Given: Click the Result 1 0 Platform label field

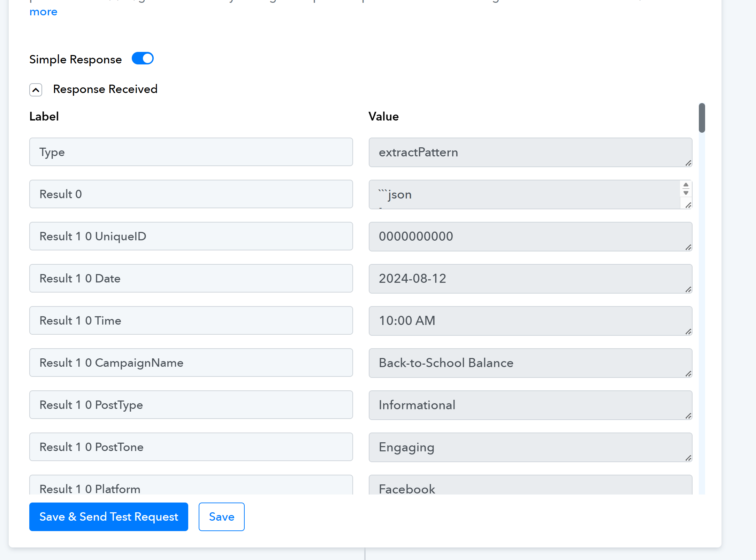Looking at the screenshot, I should tap(191, 485).
